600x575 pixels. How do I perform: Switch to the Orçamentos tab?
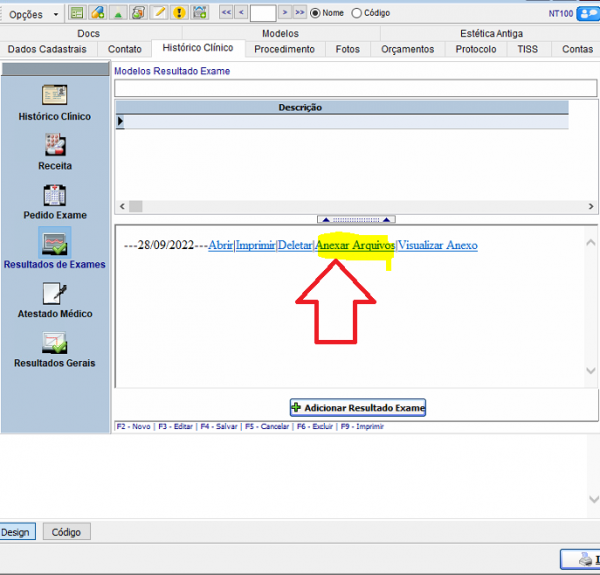tap(407, 49)
